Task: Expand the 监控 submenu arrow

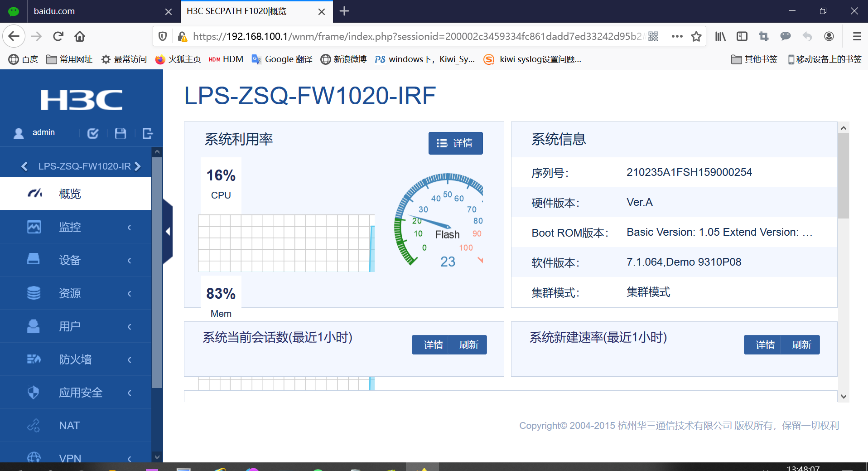Action: [130, 227]
